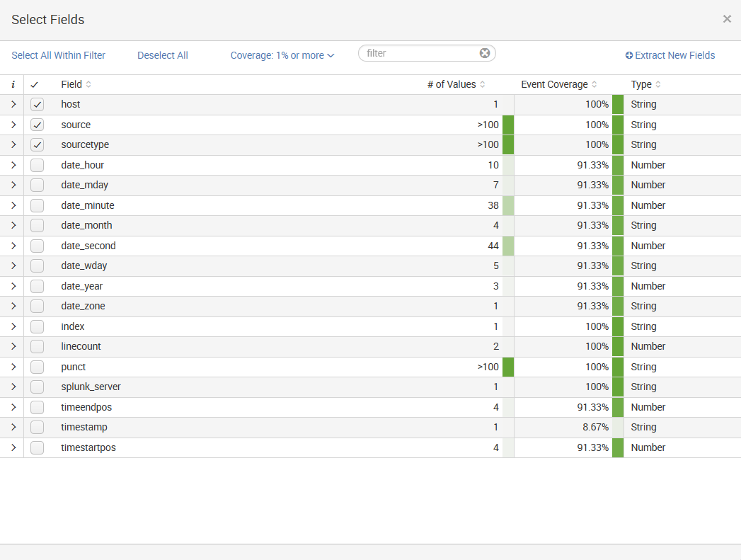
Task: Click the timestartpos field name
Action: [88, 447]
